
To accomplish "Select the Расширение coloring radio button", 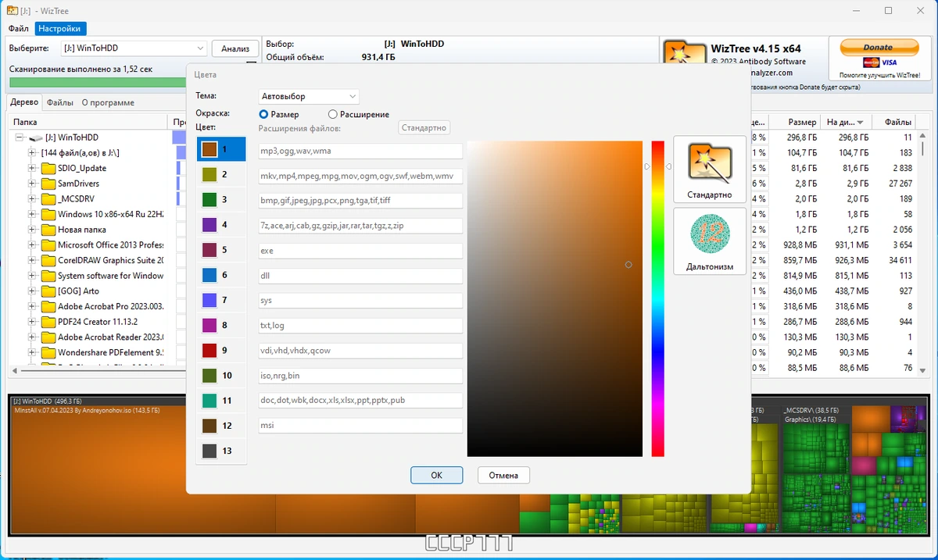I will (333, 114).
